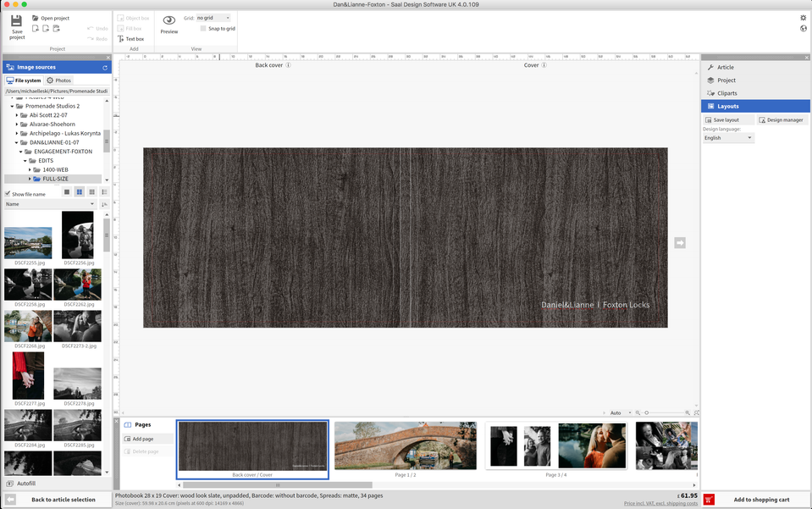Close the right side panel
812x509 pixels.
pos(807,58)
